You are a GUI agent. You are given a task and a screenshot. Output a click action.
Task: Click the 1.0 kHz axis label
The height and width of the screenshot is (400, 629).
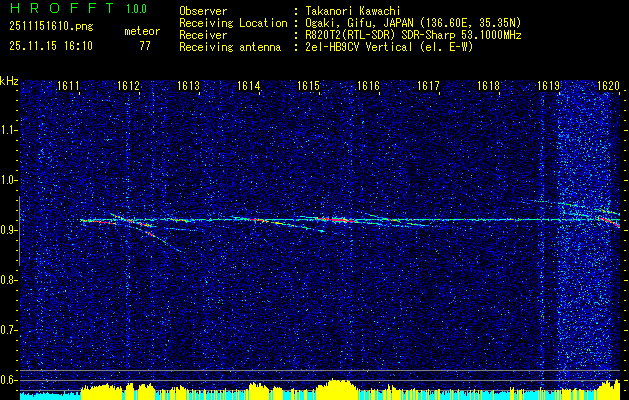pos(9,180)
